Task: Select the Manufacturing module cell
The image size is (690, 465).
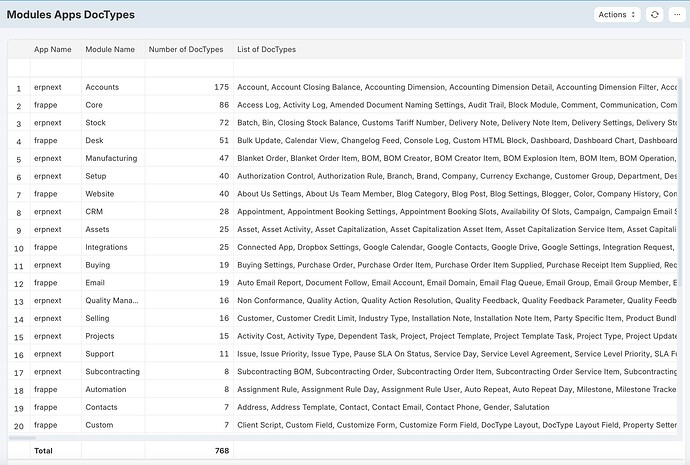Action: 111,158
